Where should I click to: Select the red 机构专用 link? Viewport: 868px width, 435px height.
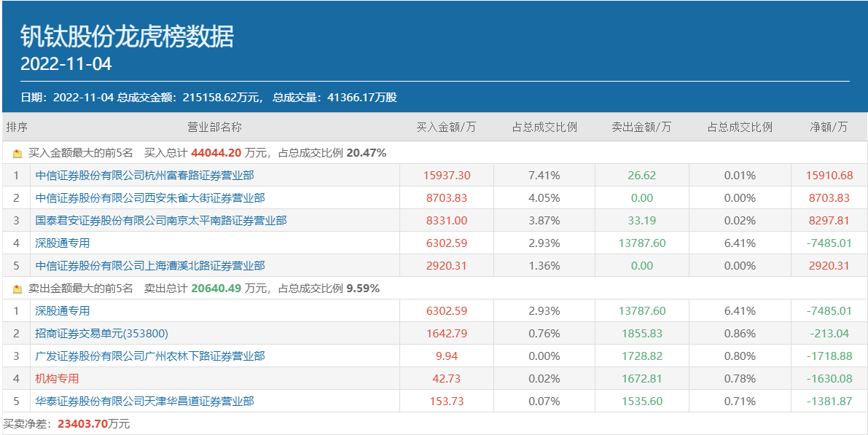coord(57,379)
